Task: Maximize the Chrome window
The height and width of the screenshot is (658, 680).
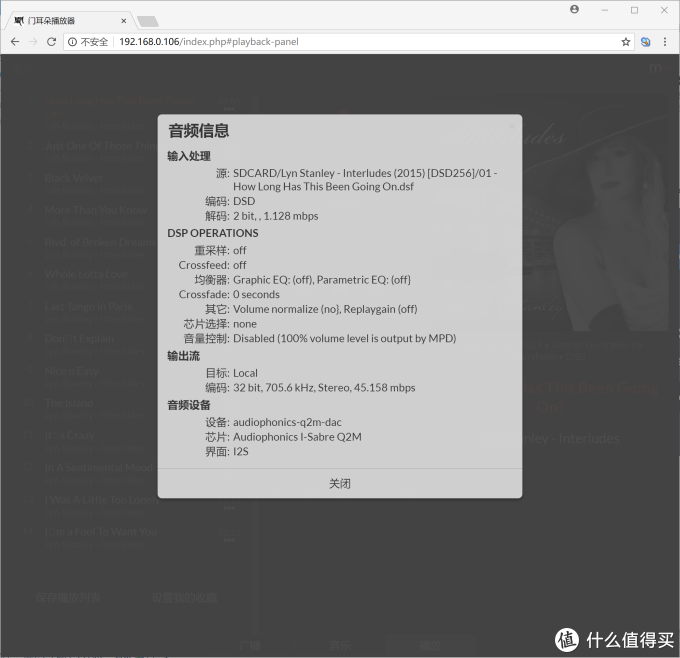Action: 634,10
